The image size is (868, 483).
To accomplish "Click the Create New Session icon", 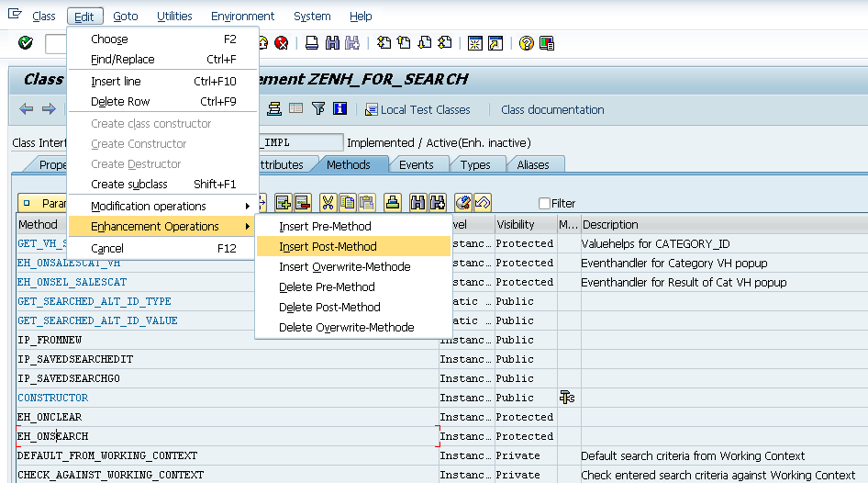I will [475, 42].
